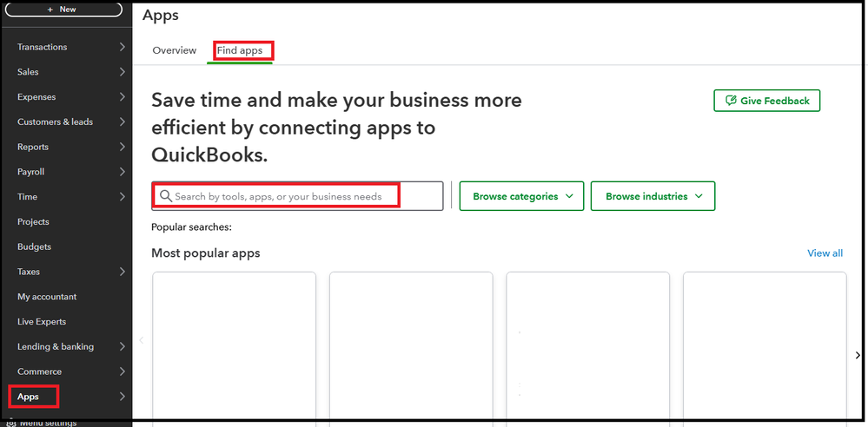Expand the Transactions chevron arrow
Viewport: 868px width, 427px height.
[122, 47]
